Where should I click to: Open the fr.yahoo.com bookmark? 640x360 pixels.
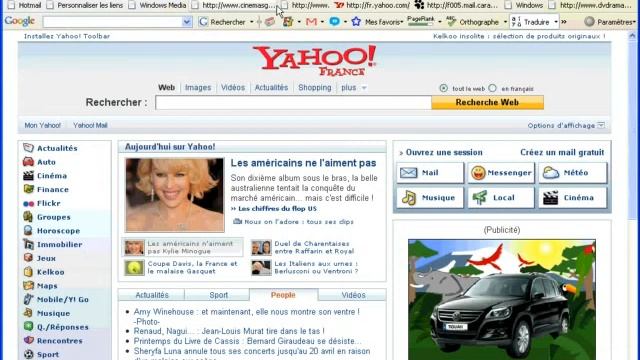point(372,5)
